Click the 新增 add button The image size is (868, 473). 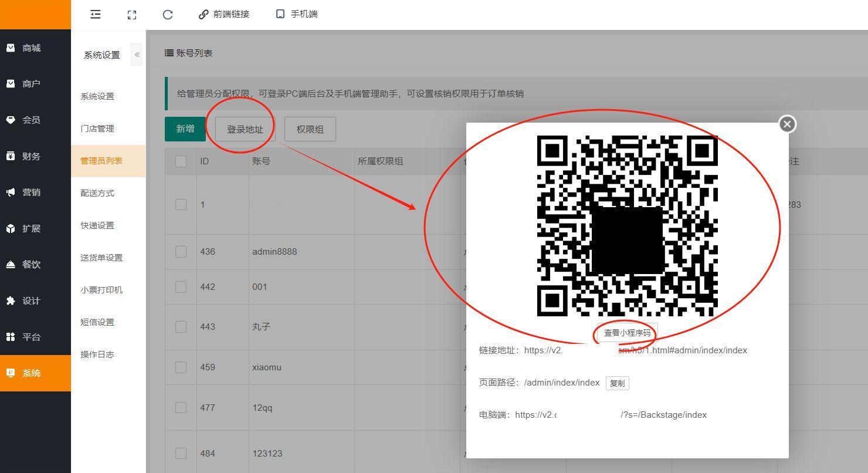pyautogui.click(x=185, y=129)
